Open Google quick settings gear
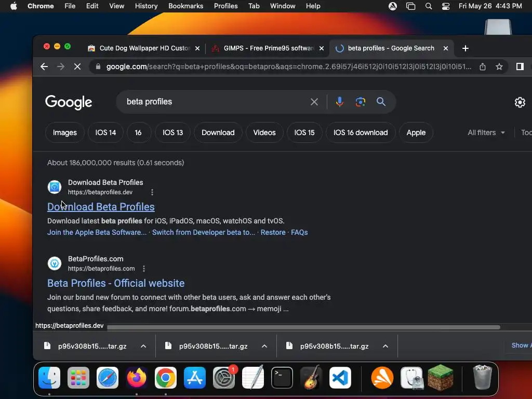Viewport: 532px width, 399px height. pyautogui.click(x=520, y=102)
